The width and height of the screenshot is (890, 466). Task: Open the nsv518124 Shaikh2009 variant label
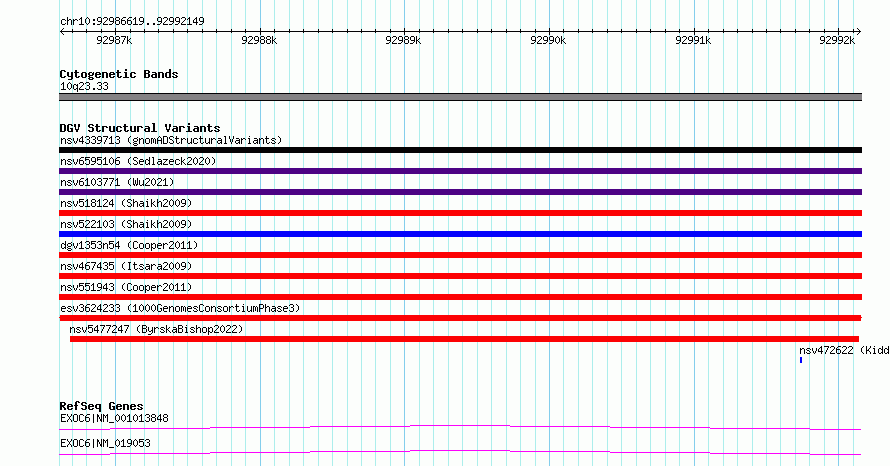(x=126, y=203)
